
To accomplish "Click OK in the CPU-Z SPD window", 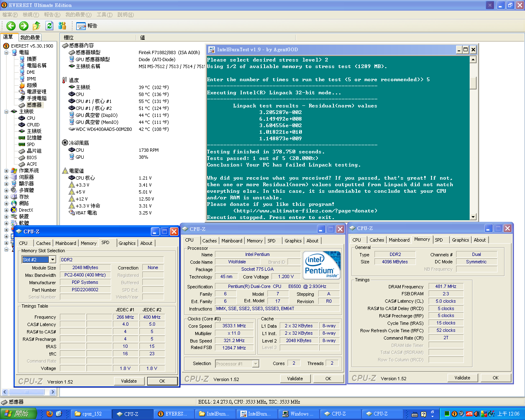I will 162,381.
